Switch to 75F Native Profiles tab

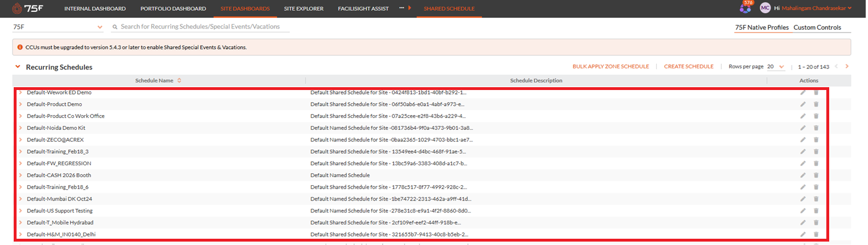(762, 27)
